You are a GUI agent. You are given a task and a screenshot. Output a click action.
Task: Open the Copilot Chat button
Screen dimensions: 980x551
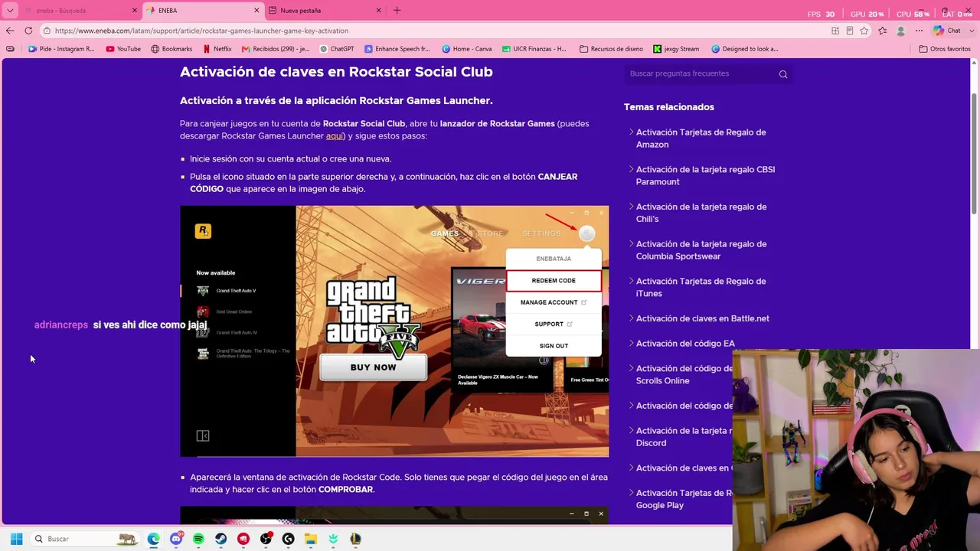947,31
